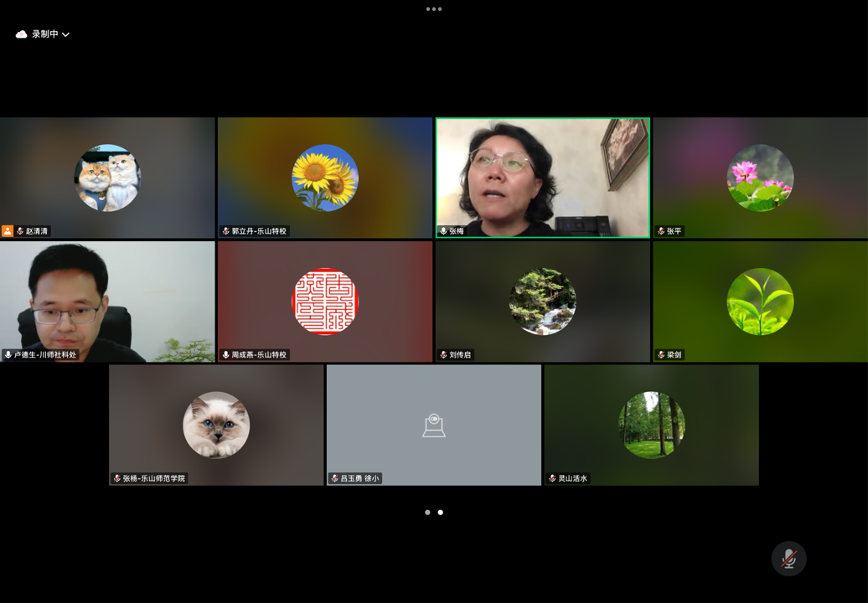Click the lotus flower avatar of 张平
Viewport: 868px width, 603px height.
(760, 178)
